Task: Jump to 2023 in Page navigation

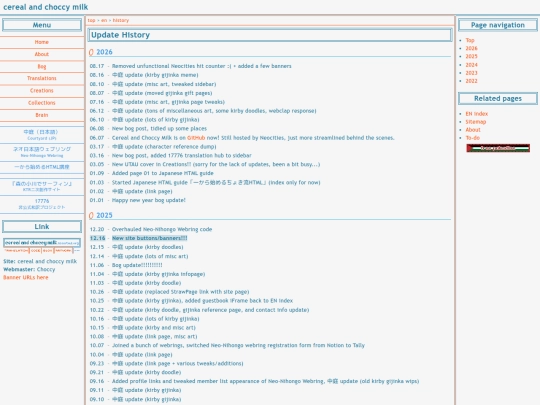Action: [471, 73]
